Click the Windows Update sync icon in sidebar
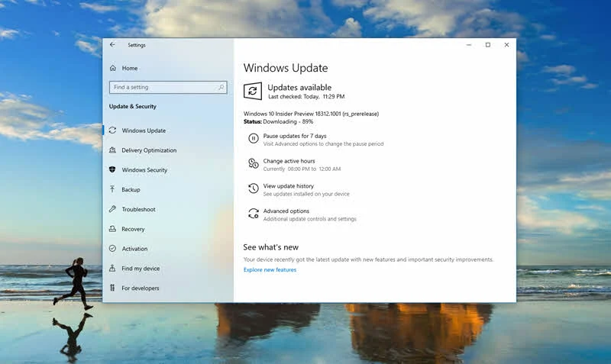The image size is (611, 364). [x=112, y=130]
